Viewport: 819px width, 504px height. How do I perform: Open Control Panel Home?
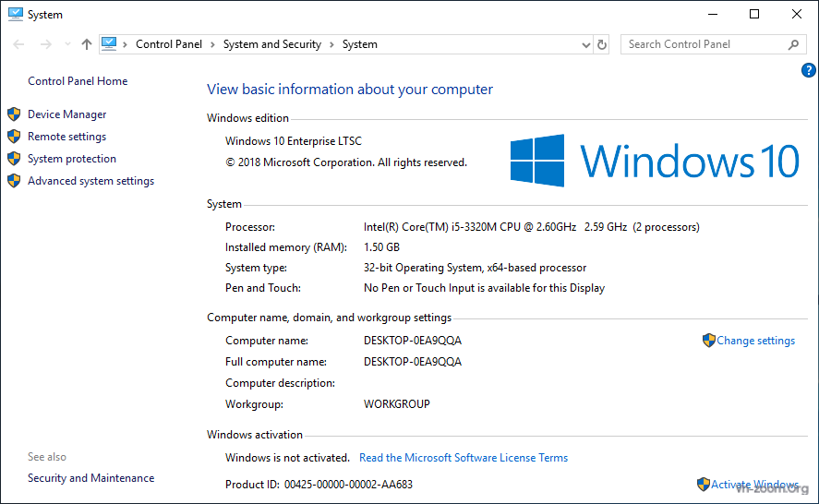coord(78,81)
